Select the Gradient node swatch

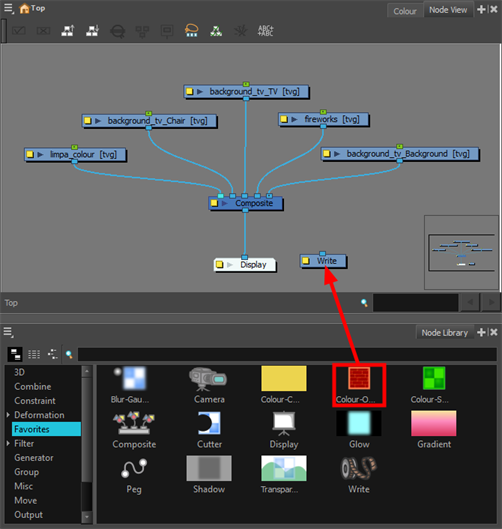(x=434, y=423)
